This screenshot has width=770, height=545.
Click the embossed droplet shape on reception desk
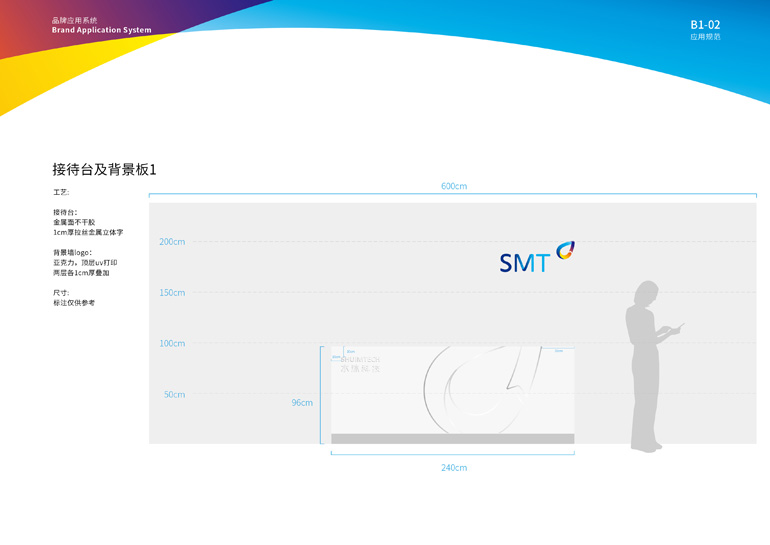(x=482, y=390)
